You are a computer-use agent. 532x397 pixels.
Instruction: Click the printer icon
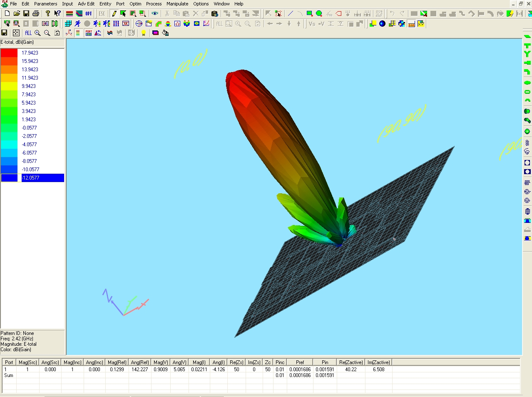coord(36,14)
